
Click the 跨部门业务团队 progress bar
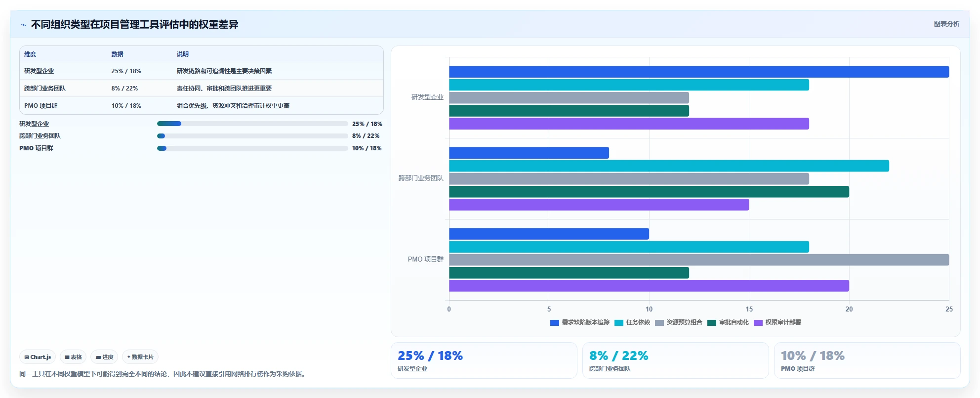click(252, 136)
